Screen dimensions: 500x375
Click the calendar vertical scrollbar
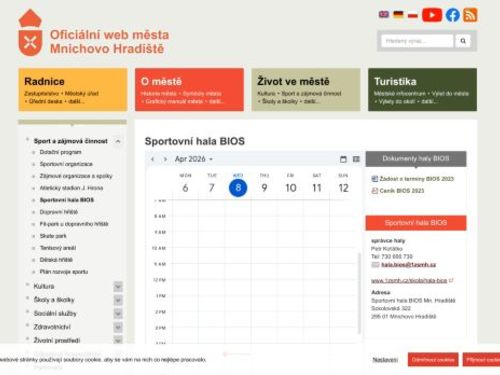click(359, 293)
